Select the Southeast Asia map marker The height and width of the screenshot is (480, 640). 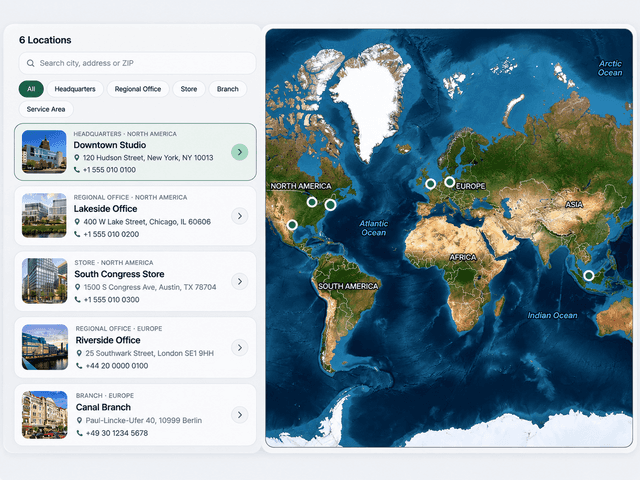point(589,276)
